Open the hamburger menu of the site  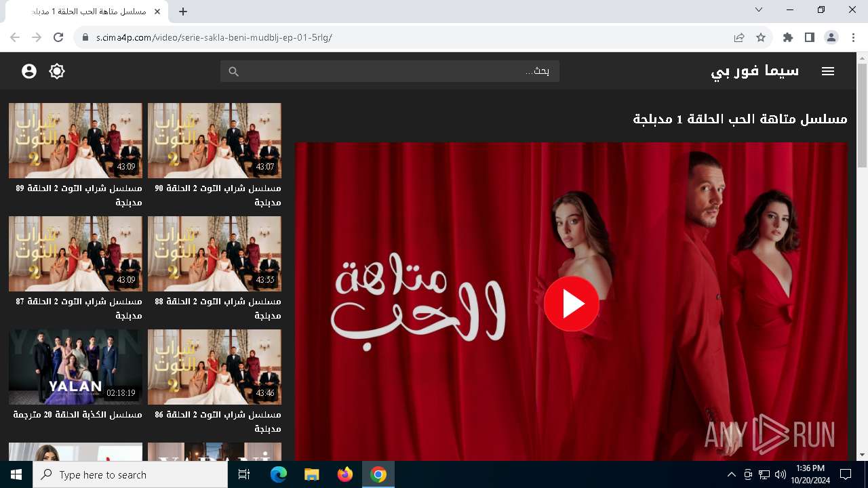[x=828, y=71]
